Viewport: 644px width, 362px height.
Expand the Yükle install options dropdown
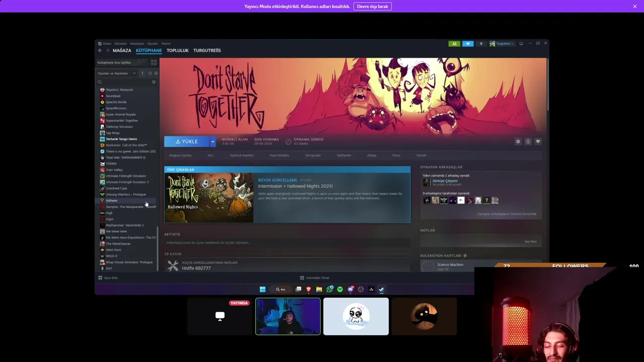click(212, 142)
